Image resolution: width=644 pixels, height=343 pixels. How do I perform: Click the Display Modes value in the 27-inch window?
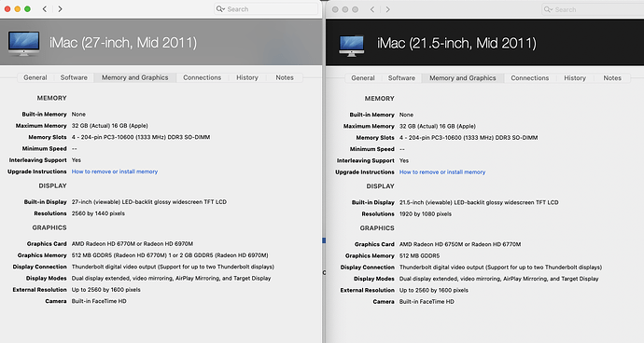[172, 278]
